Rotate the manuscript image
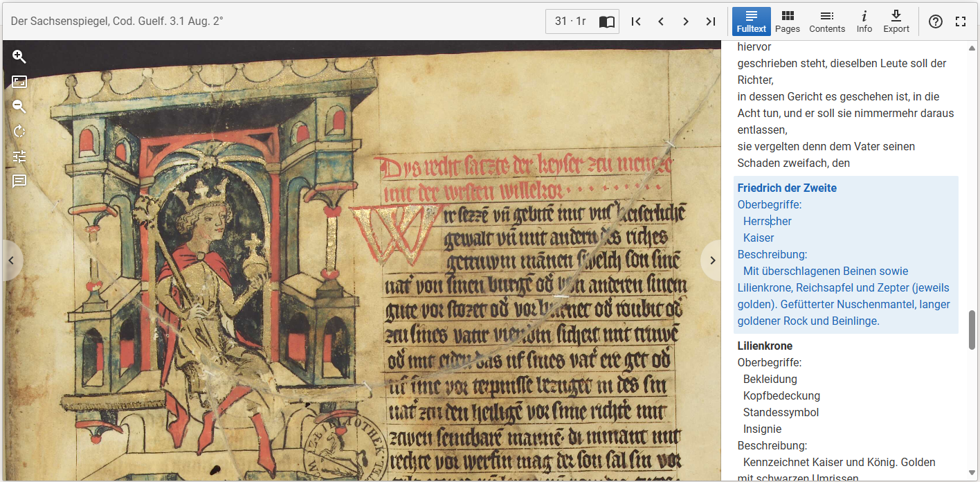Viewport: 980px width, 482px height. pyautogui.click(x=19, y=132)
